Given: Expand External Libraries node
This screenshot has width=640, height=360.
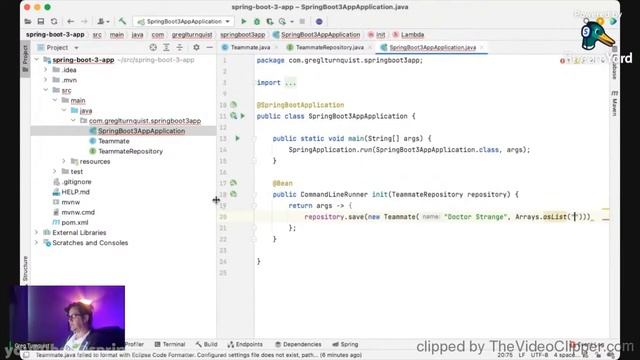Looking at the screenshot, I should click(x=37, y=233).
